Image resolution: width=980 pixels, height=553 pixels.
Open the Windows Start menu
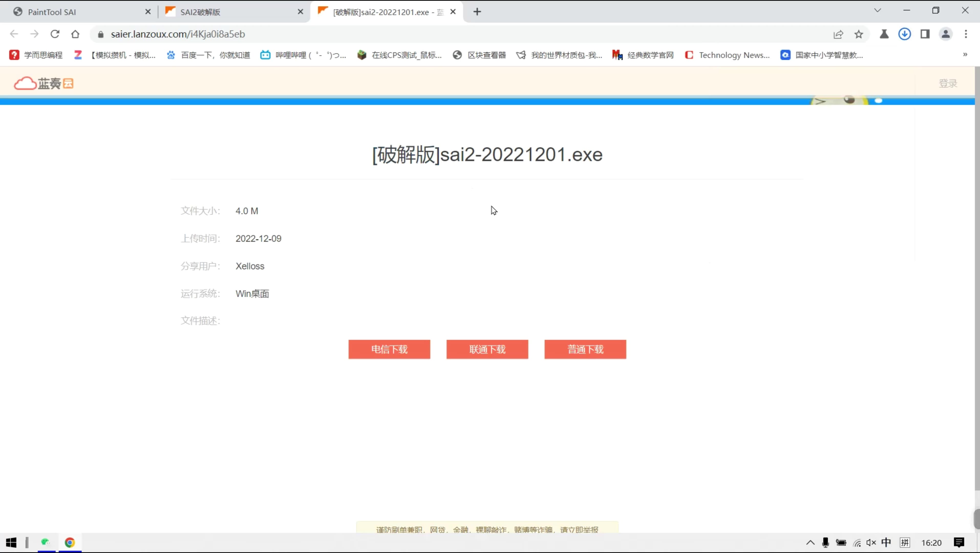pos(11,543)
